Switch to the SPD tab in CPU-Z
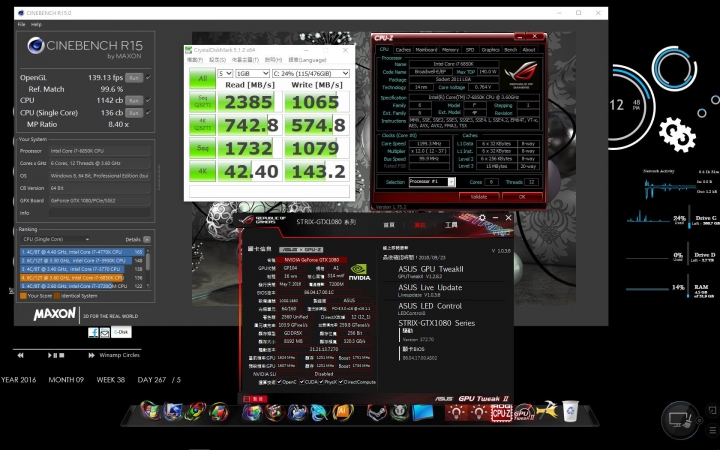720x450 pixels. (470, 50)
